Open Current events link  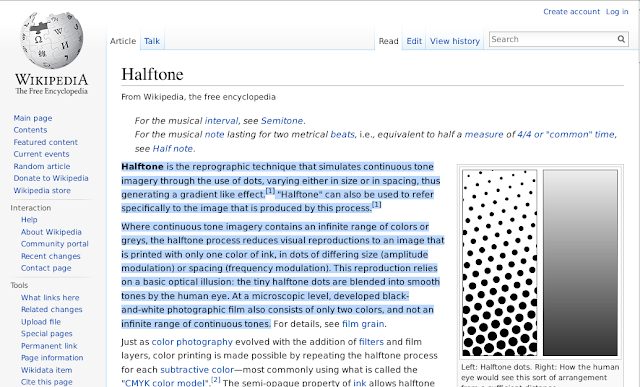(x=41, y=154)
